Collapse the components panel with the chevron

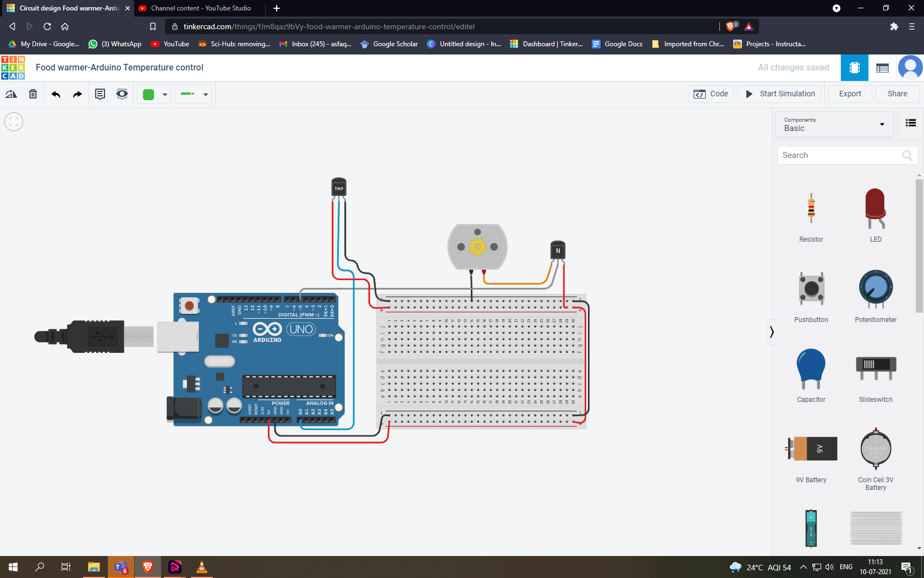[772, 331]
